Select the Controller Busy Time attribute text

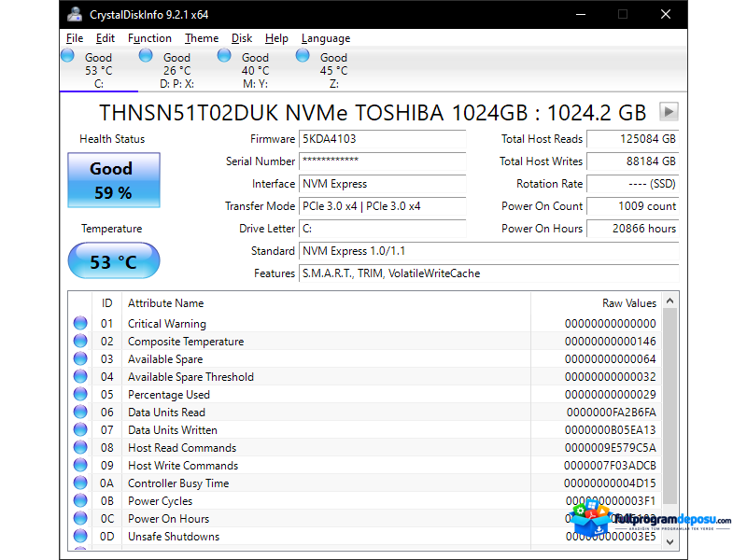[x=178, y=483]
